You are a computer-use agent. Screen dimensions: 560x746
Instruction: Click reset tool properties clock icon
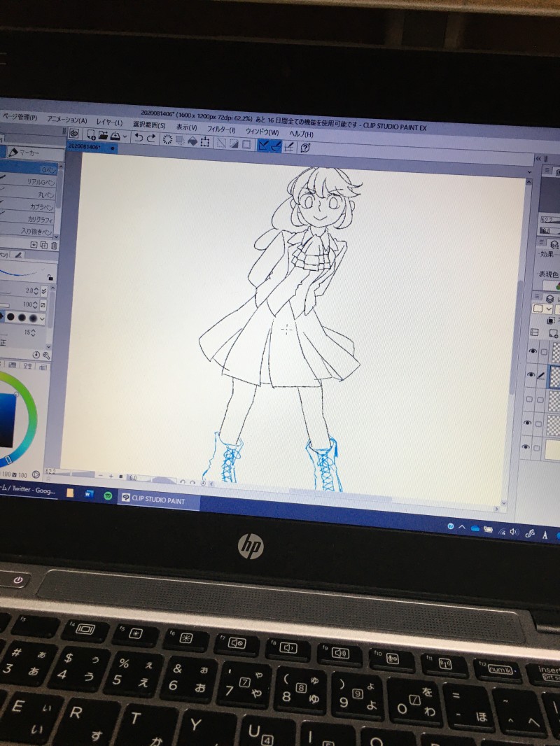[x=36, y=355]
